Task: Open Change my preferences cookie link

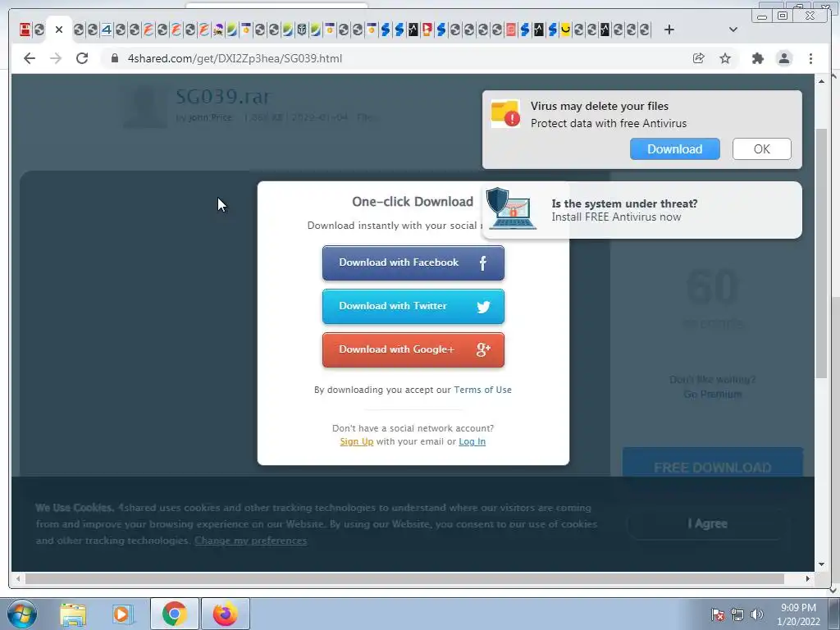Action: click(x=251, y=541)
